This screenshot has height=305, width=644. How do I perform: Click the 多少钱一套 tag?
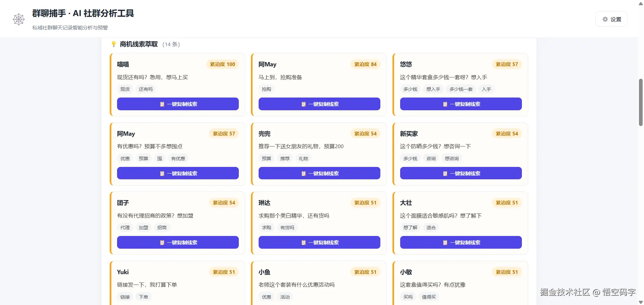pos(461,89)
